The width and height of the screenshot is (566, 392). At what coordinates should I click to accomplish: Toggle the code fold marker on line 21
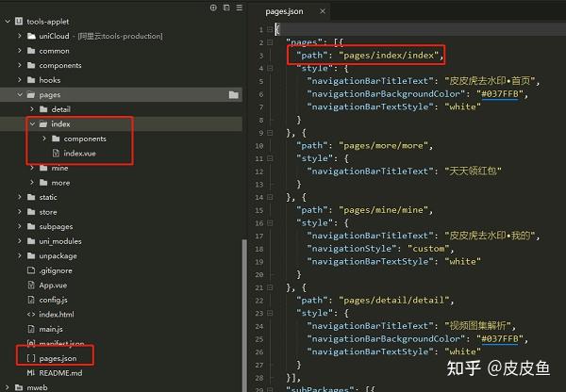tap(270, 287)
